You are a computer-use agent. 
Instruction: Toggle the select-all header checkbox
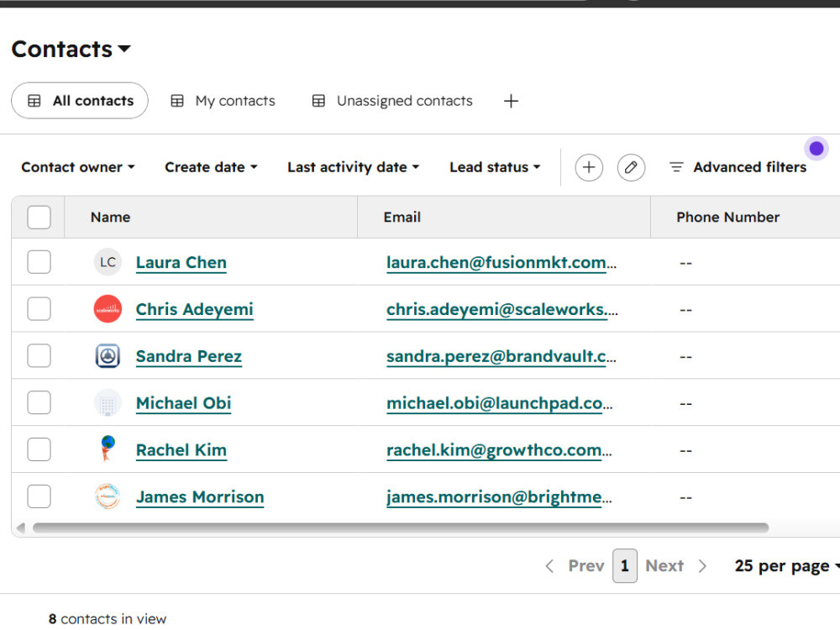coord(39,218)
